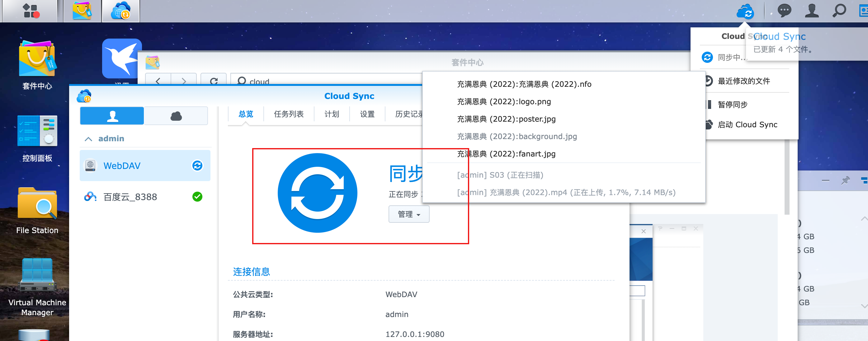
Task: Open the 套件中心 desktop shortcut
Action: click(37, 66)
